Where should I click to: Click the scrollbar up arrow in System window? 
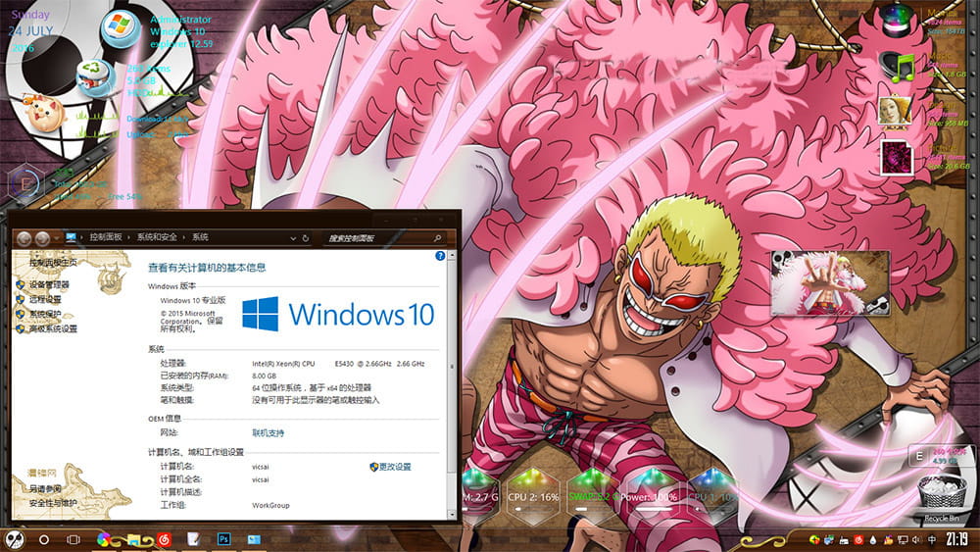[452, 256]
